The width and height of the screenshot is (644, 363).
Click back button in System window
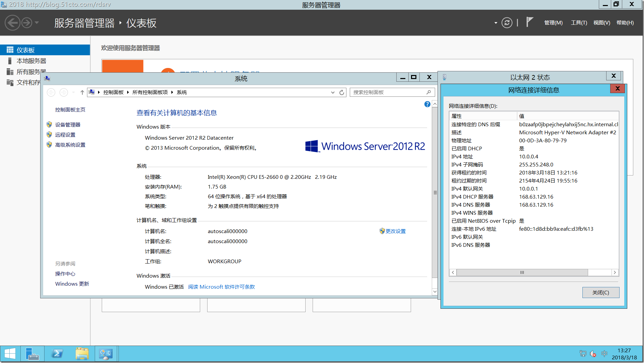(51, 92)
